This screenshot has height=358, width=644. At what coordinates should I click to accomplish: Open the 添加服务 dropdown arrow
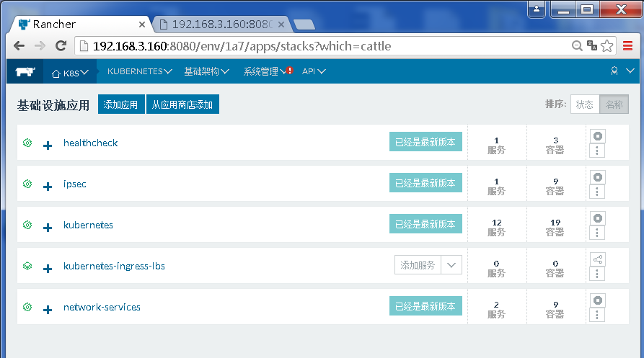(451, 265)
